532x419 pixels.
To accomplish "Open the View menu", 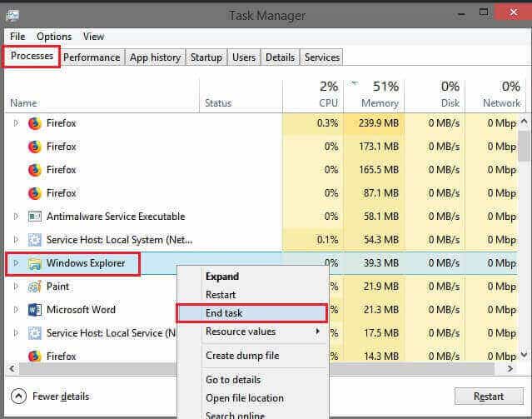I will click(93, 37).
